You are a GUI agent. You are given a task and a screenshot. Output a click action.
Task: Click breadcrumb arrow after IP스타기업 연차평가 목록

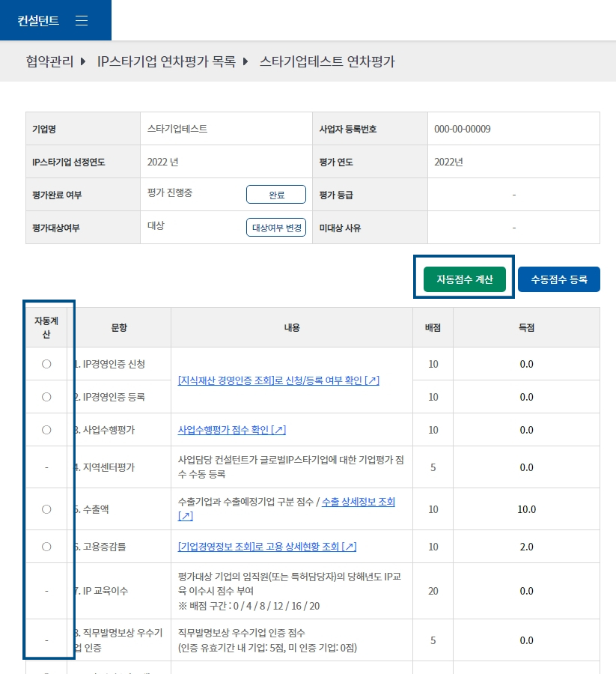[245, 61]
